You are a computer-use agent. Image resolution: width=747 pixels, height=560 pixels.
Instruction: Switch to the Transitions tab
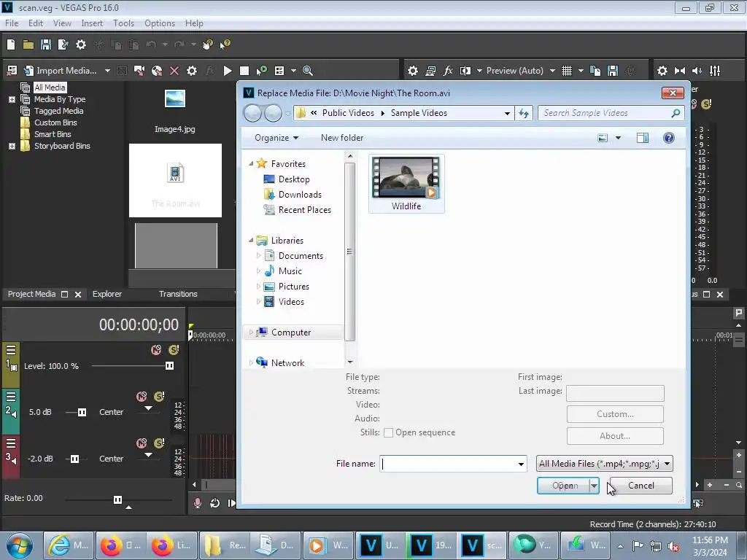click(178, 294)
